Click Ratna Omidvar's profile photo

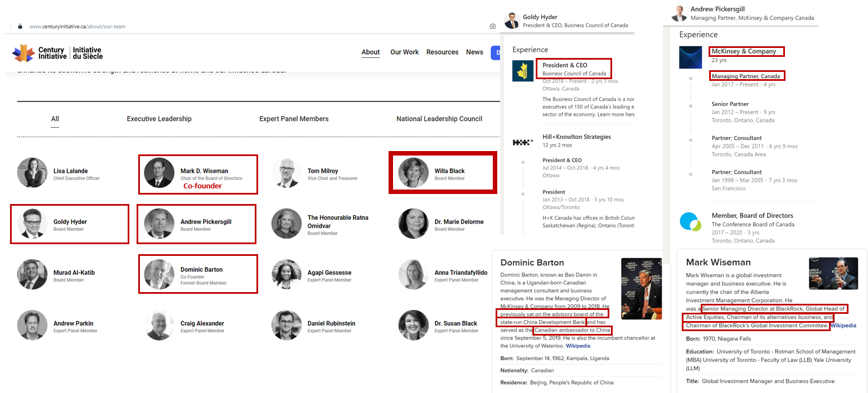point(287,224)
